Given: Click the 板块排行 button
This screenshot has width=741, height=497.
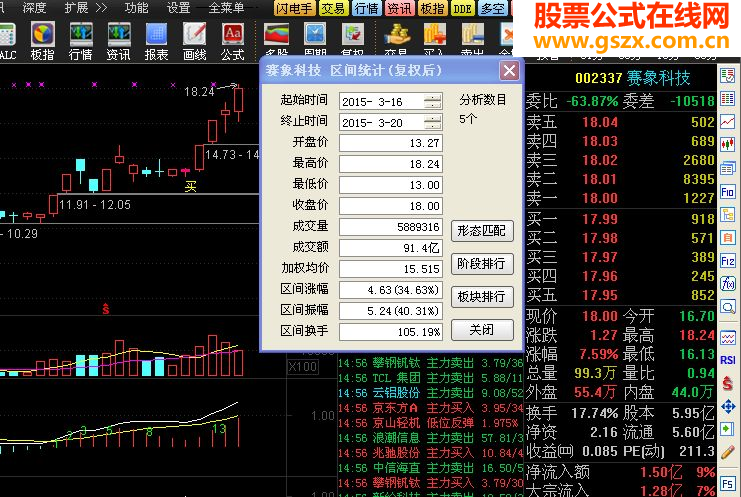Looking at the screenshot, I should tap(482, 297).
